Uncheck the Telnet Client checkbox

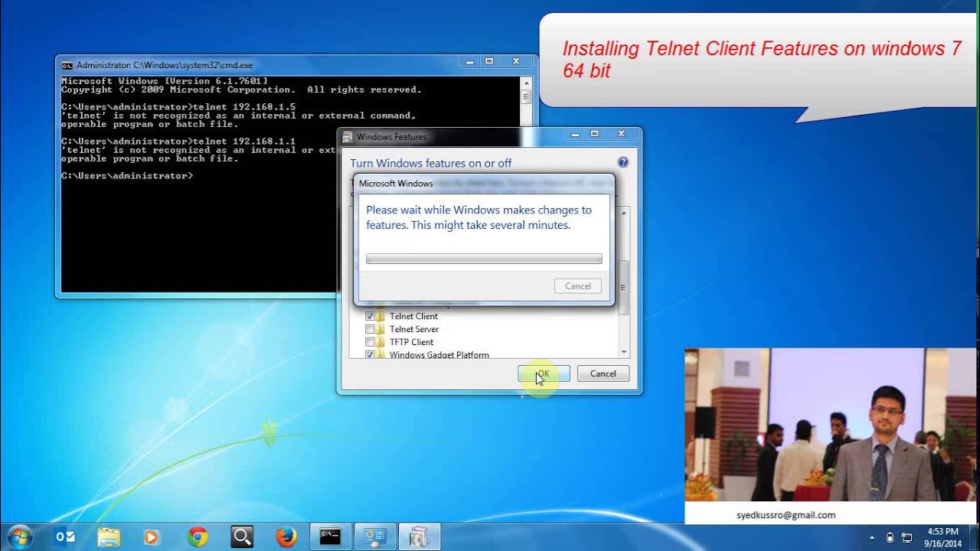370,316
